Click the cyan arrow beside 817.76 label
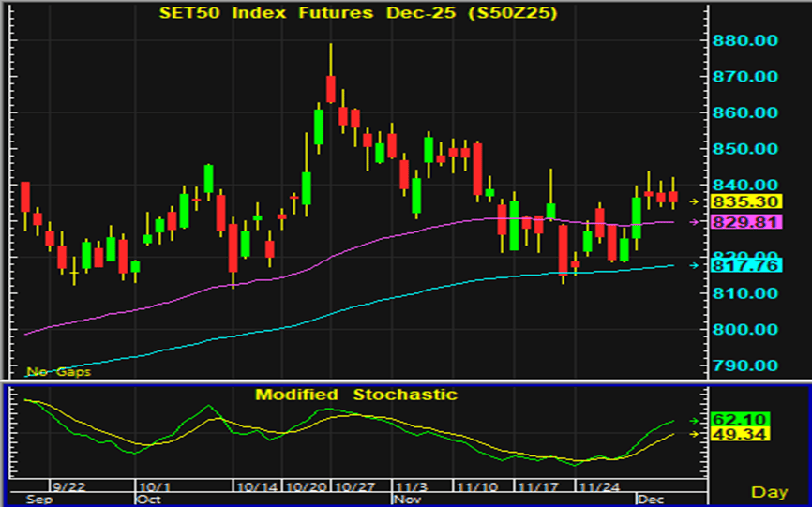The height and width of the screenshot is (507, 812). (694, 265)
